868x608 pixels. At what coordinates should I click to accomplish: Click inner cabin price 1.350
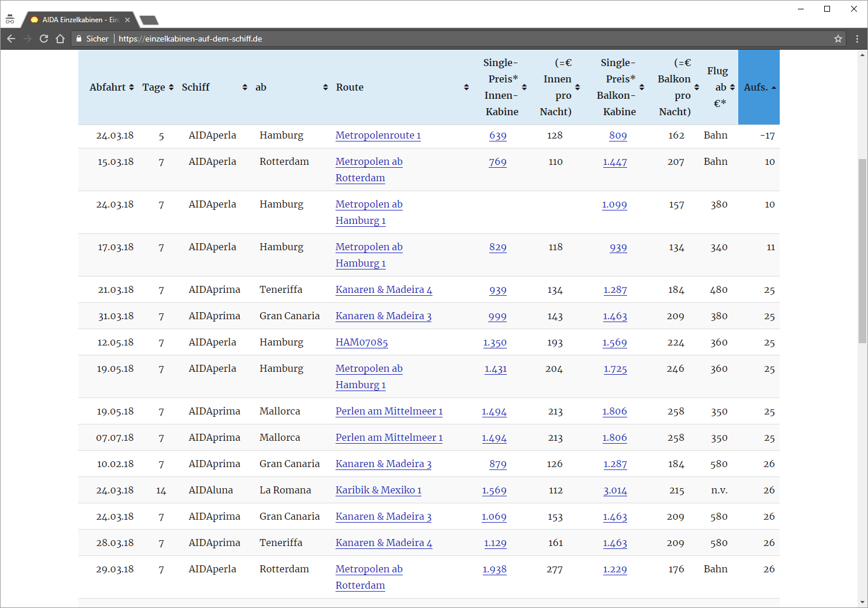(495, 343)
